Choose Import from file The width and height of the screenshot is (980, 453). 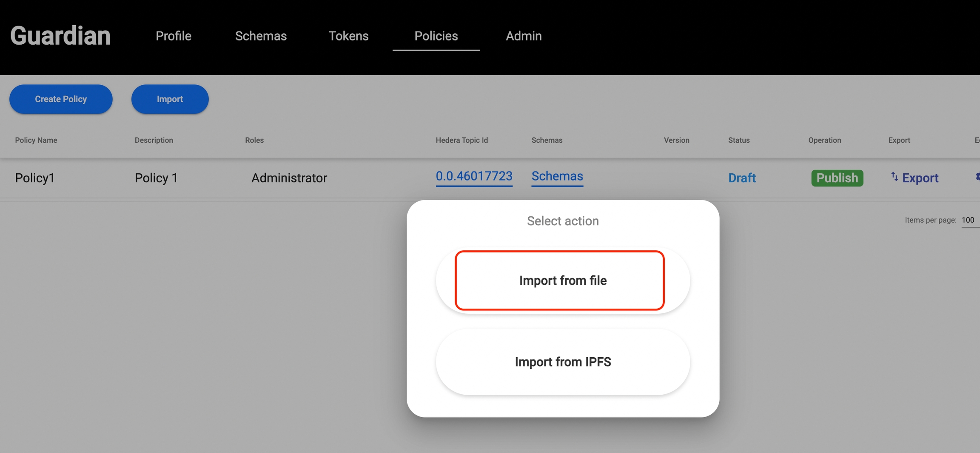pyautogui.click(x=562, y=281)
